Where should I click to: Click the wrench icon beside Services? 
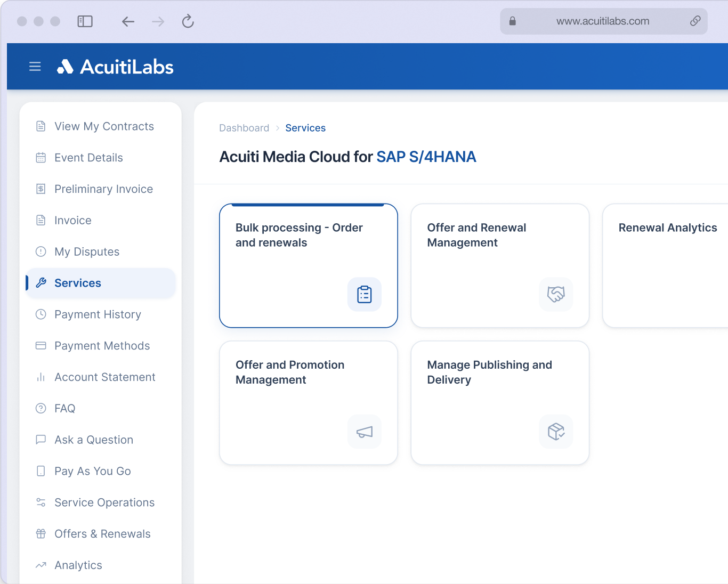pyautogui.click(x=41, y=283)
